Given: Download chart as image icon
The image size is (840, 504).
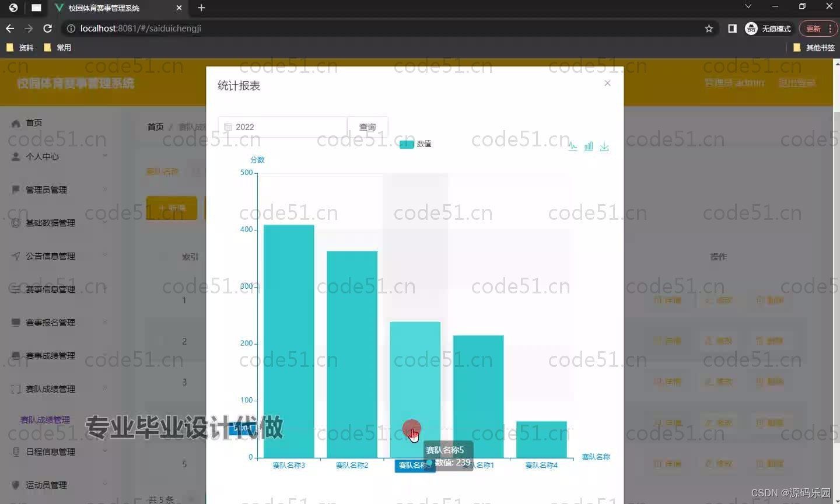Looking at the screenshot, I should (x=604, y=146).
